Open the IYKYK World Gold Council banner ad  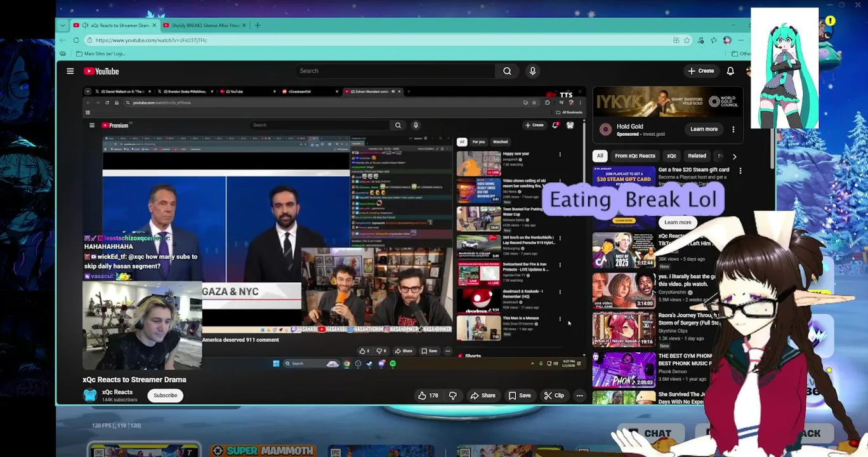click(x=667, y=102)
